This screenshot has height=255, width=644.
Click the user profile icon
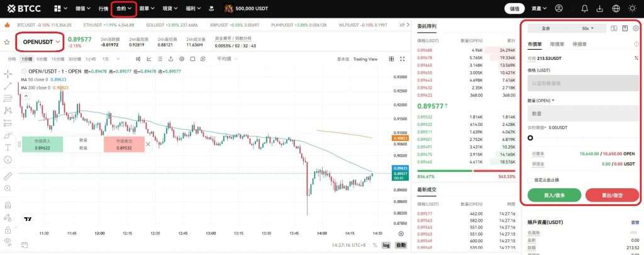[x=559, y=8]
